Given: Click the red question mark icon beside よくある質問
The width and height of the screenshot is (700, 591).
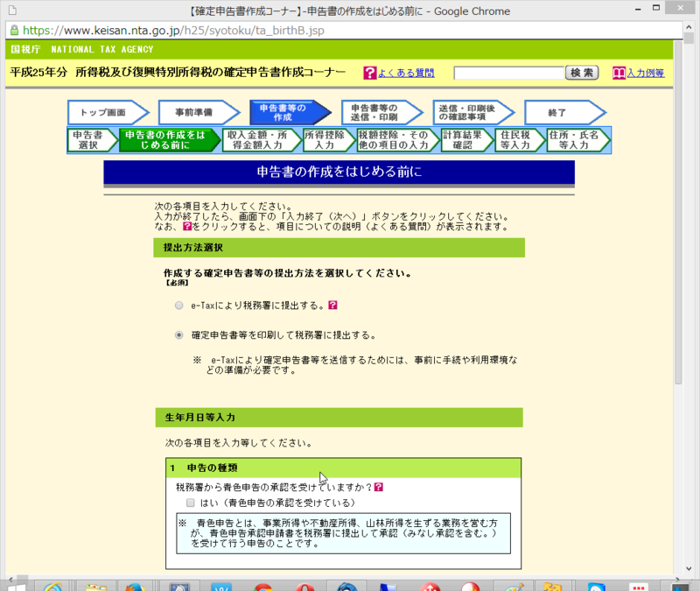Looking at the screenshot, I should coord(369,73).
